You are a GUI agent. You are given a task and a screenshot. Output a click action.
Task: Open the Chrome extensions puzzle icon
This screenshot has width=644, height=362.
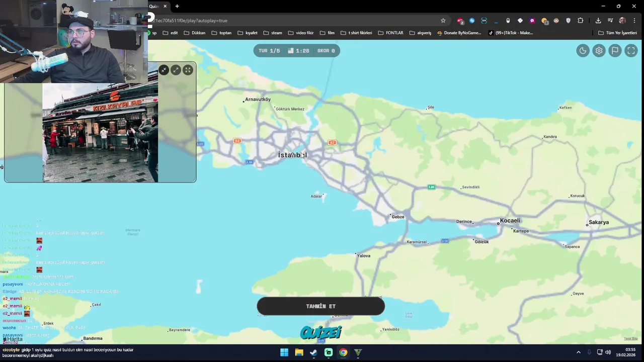580,21
